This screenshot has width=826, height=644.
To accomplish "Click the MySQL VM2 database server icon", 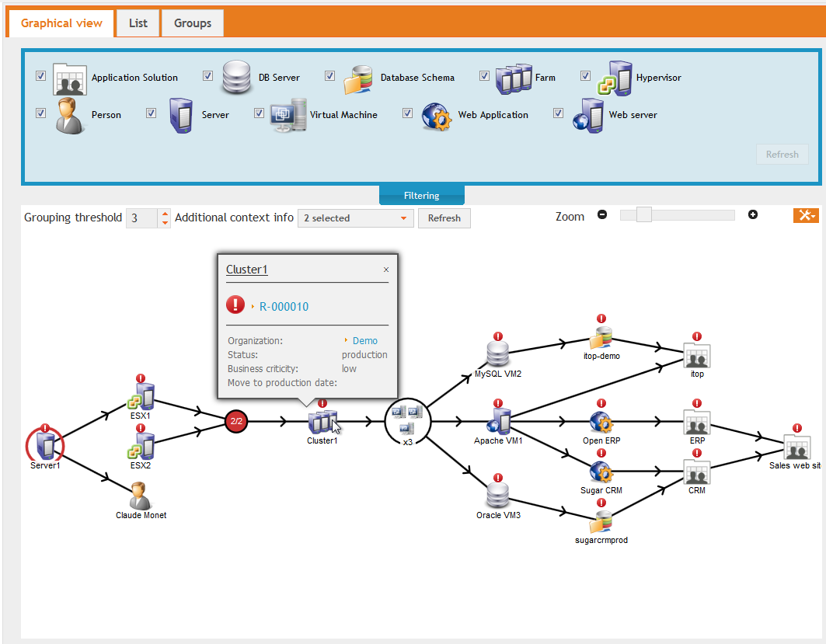I will click(x=497, y=352).
